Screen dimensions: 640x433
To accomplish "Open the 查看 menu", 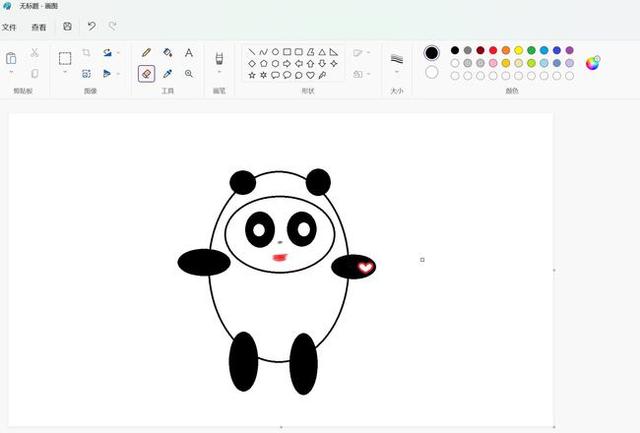I will coord(38,27).
